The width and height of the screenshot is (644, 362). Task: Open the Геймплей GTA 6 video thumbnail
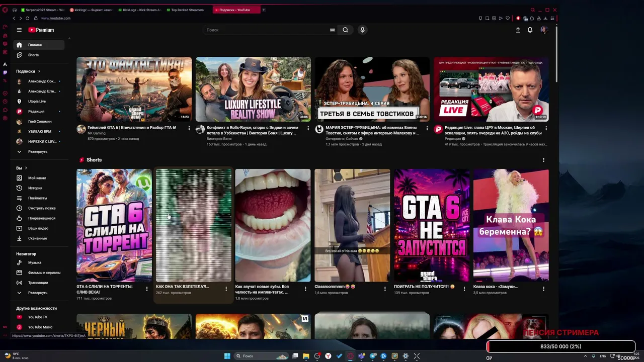click(x=134, y=89)
